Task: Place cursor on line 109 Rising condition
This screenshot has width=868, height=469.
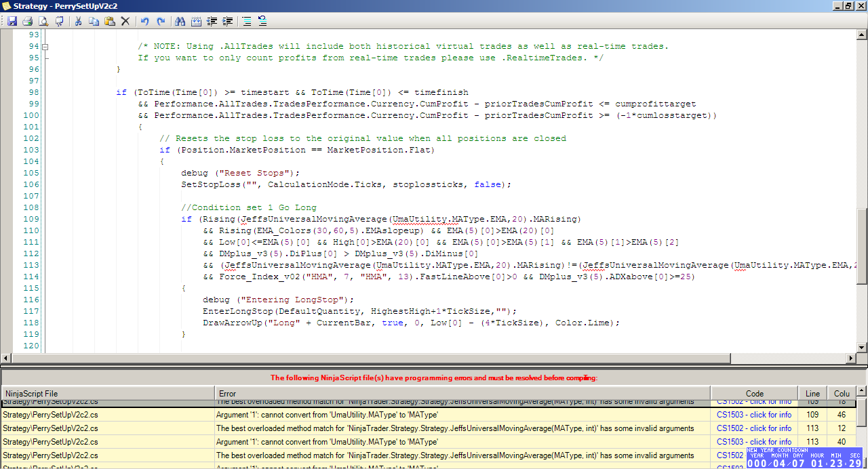Action: (381, 219)
